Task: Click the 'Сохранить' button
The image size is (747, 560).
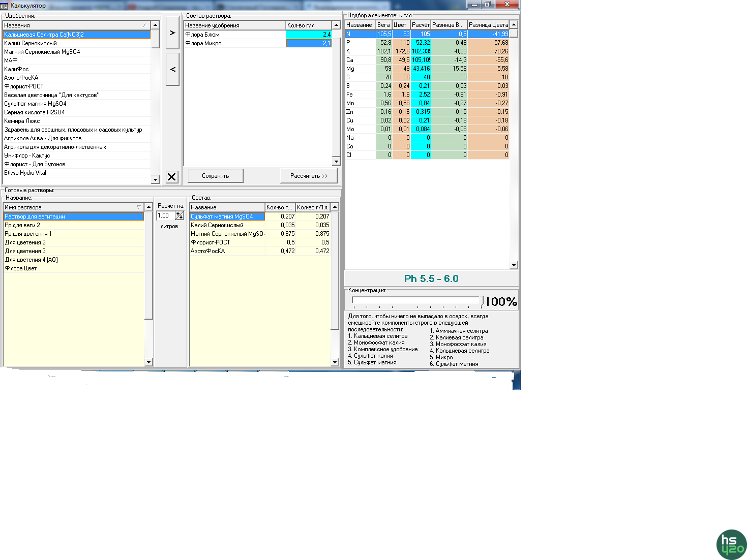Action: [215, 176]
